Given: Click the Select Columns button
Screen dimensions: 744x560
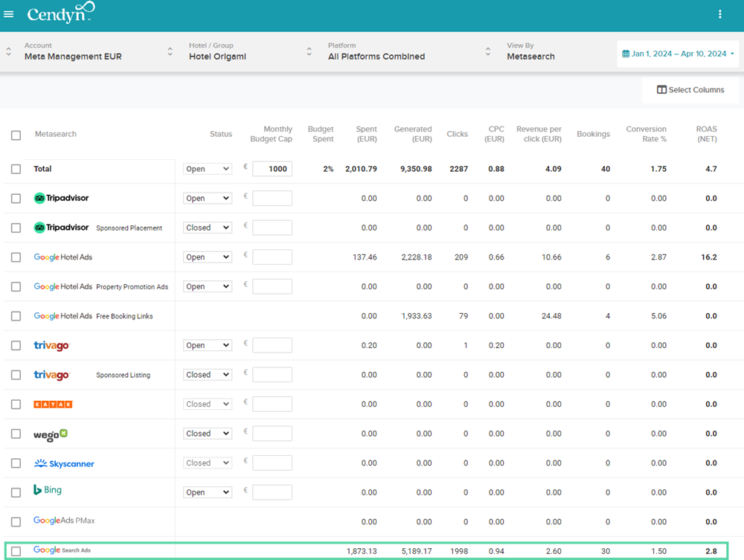Looking at the screenshot, I should coord(690,90).
